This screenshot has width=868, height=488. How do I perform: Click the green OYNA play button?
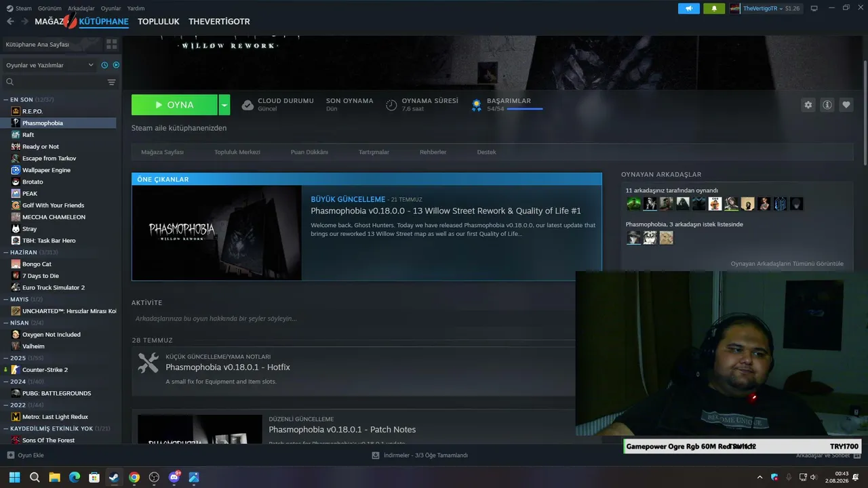(174, 105)
